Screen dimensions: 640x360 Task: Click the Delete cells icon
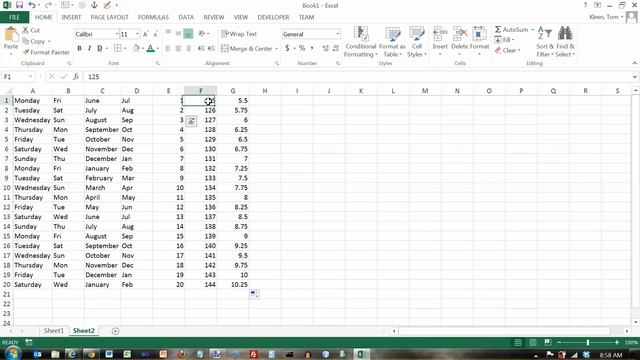460,34
